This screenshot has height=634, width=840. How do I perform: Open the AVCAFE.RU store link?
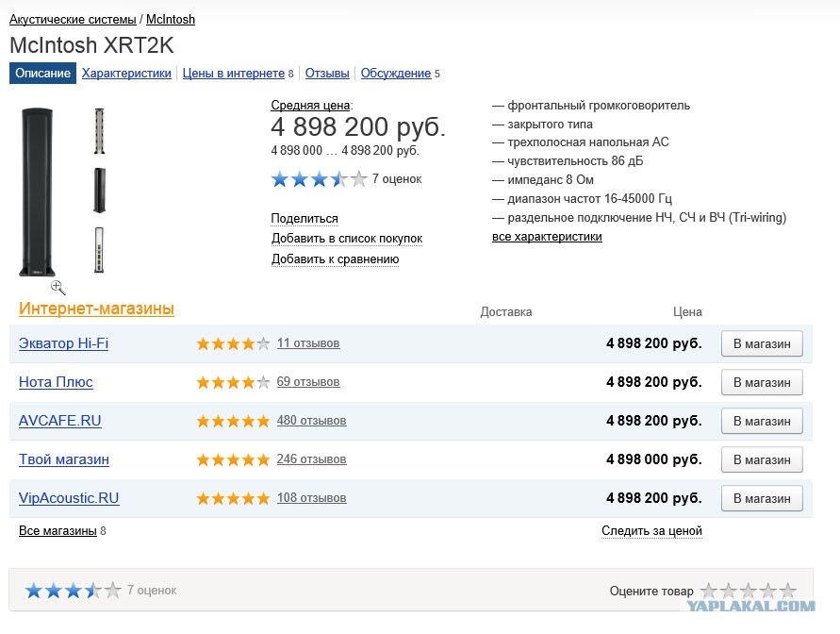coord(60,421)
